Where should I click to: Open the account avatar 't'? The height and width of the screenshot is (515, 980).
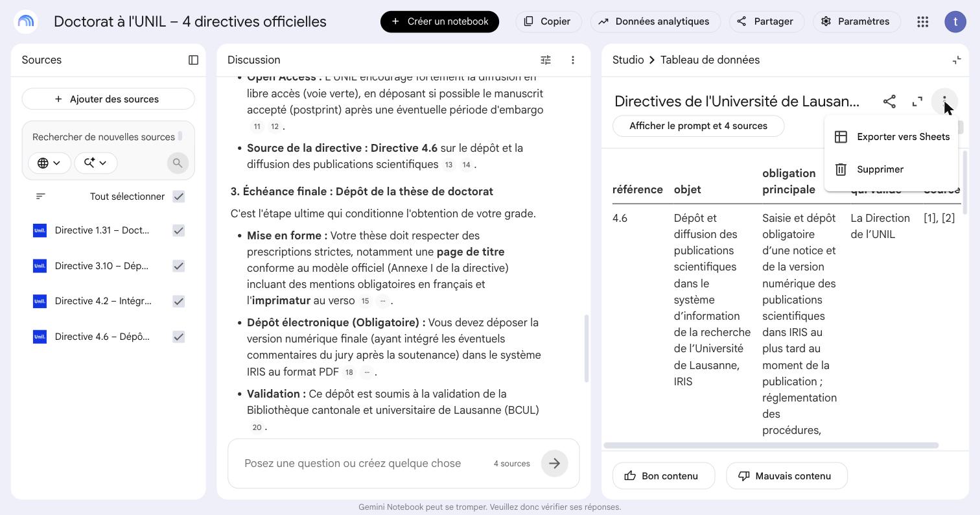coord(955,21)
